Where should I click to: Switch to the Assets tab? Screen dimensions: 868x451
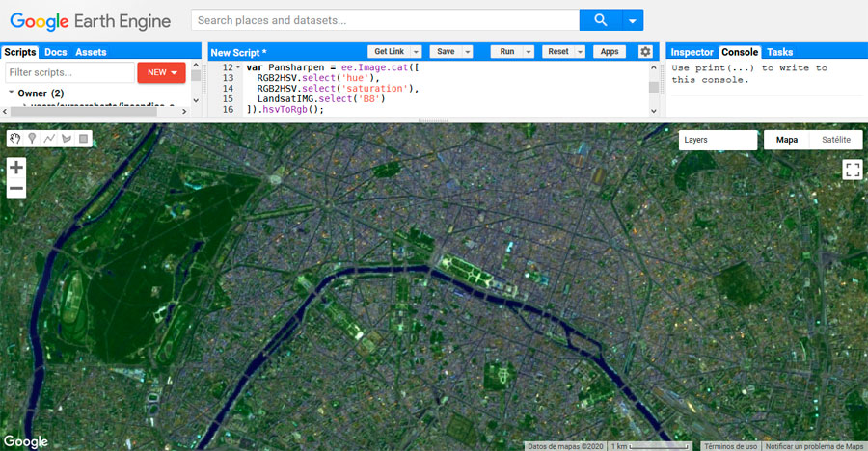[x=91, y=52]
